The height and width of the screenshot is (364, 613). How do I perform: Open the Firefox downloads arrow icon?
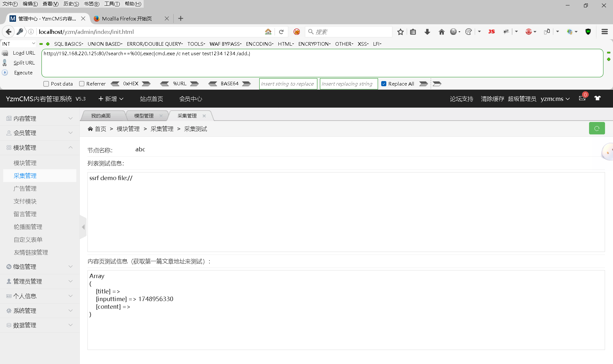point(427,32)
